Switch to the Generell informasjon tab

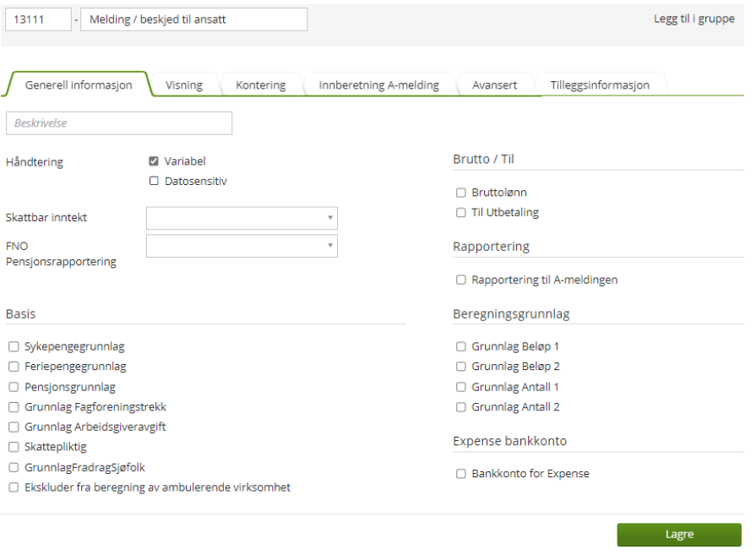pyautogui.click(x=79, y=84)
